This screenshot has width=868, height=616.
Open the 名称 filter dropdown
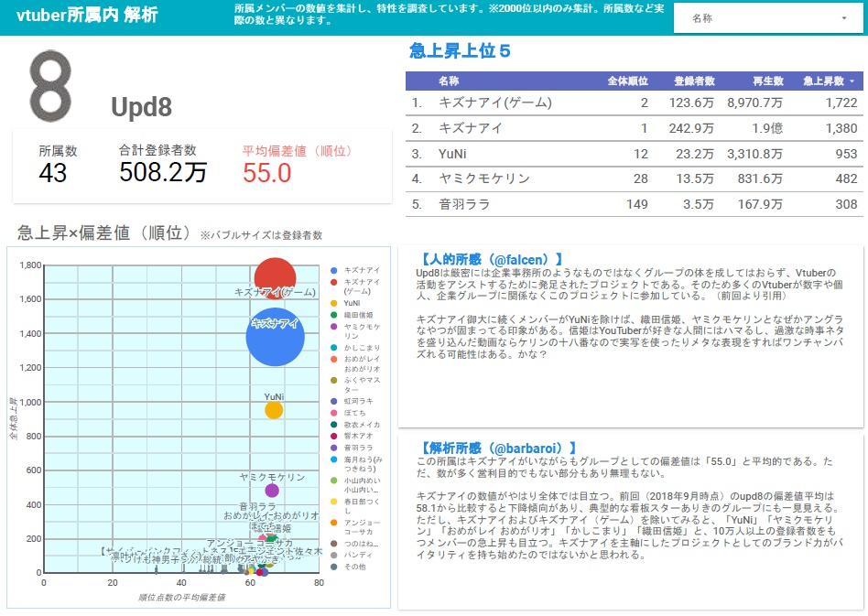tap(769, 16)
